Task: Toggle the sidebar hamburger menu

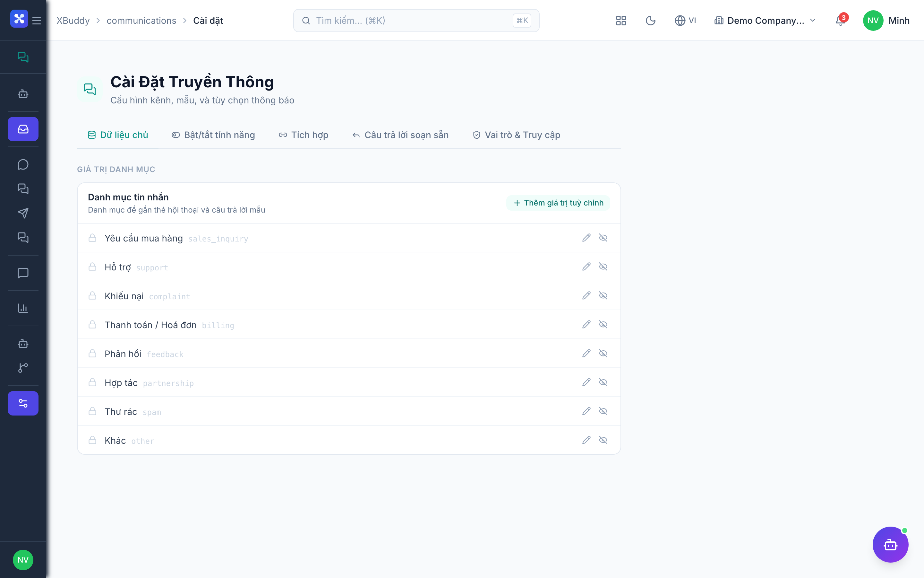Action: (x=37, y=20)
